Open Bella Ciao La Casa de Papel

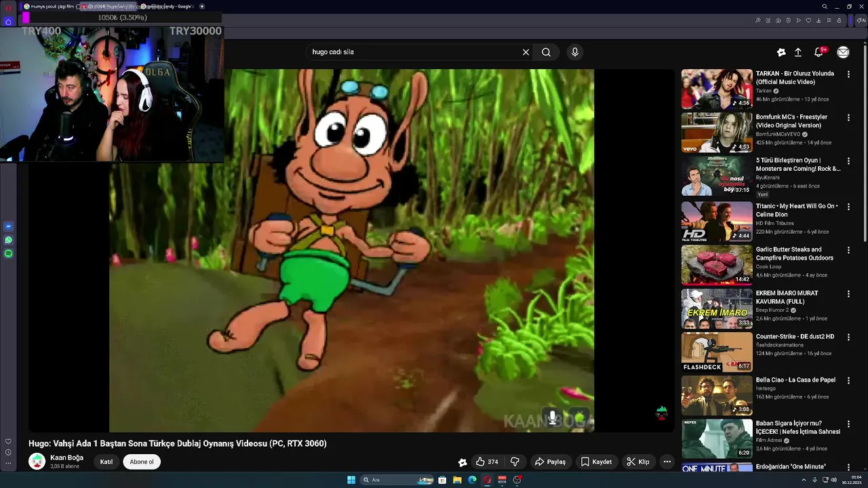[795, 380]
